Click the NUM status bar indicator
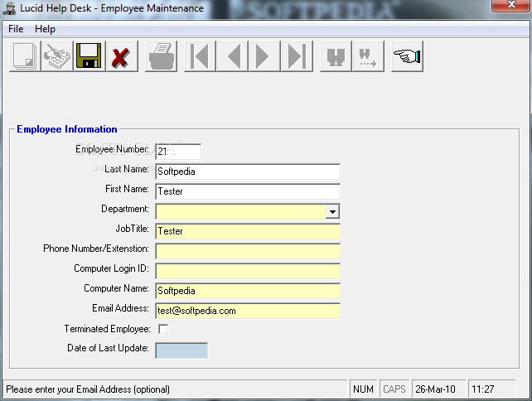532x401 pixels. pyautogui.click(x=363, y=389)
